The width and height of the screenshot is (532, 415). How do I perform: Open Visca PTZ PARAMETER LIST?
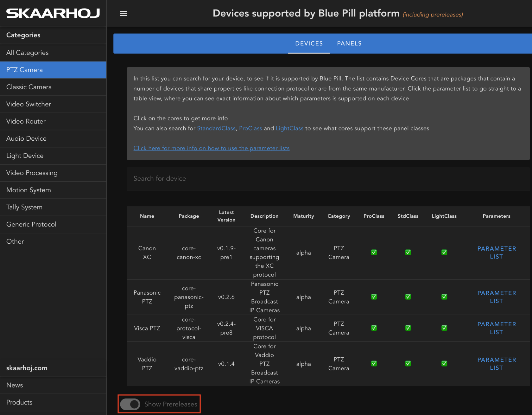click(497, 328)
